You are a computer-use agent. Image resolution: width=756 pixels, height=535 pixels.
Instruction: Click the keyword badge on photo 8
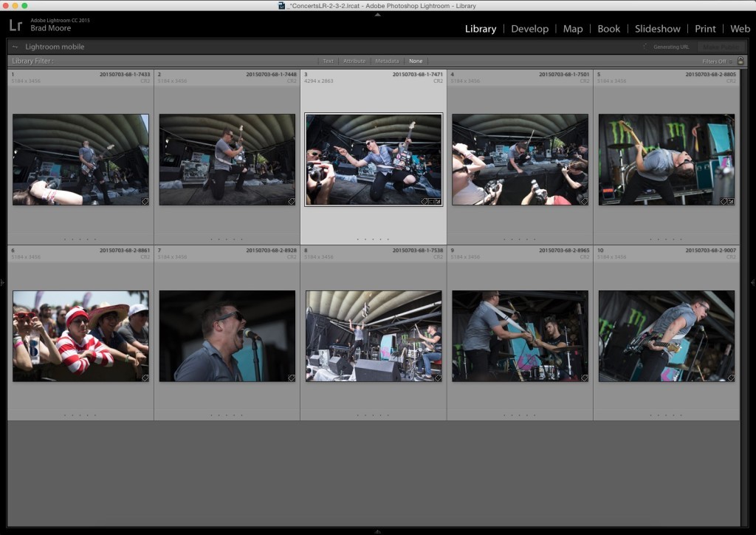point(439,377)
